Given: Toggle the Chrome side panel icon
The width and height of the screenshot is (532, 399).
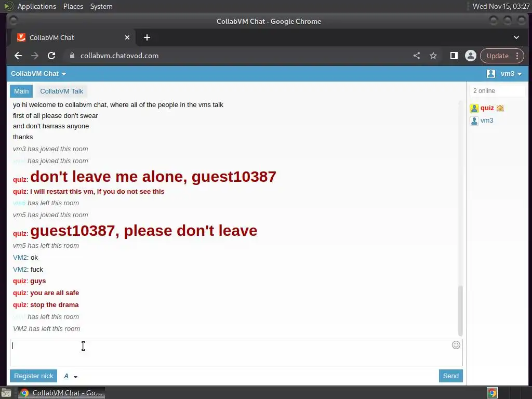Looking at the screenshot, I should 454,56.
